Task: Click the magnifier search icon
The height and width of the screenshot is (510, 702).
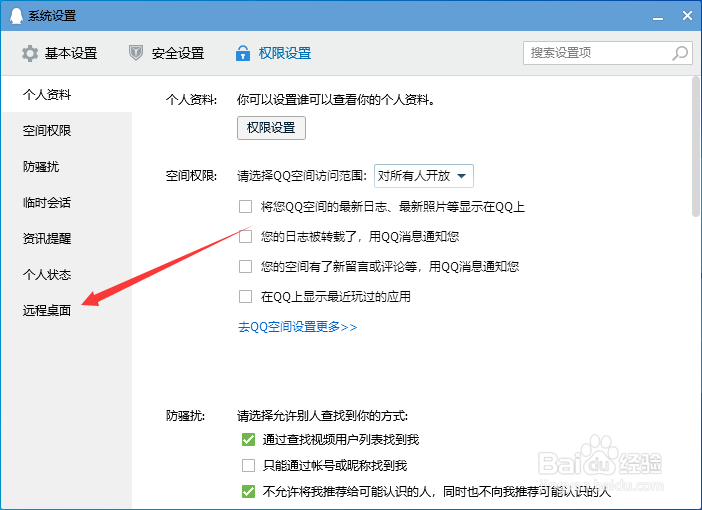Action: pyautogui.click(x=680, y=53)
